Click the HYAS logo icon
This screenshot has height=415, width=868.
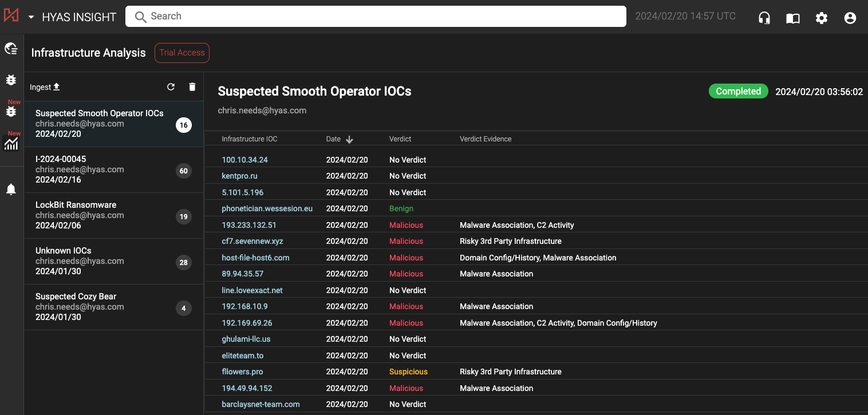pos(11,15)
